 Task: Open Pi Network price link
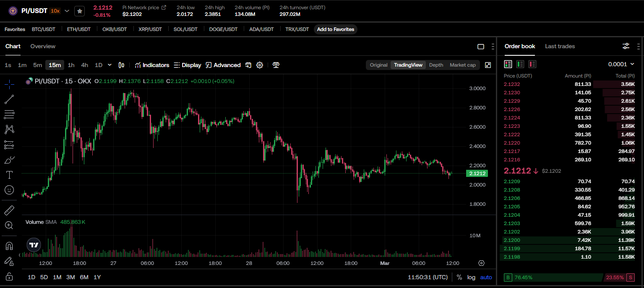144,8
